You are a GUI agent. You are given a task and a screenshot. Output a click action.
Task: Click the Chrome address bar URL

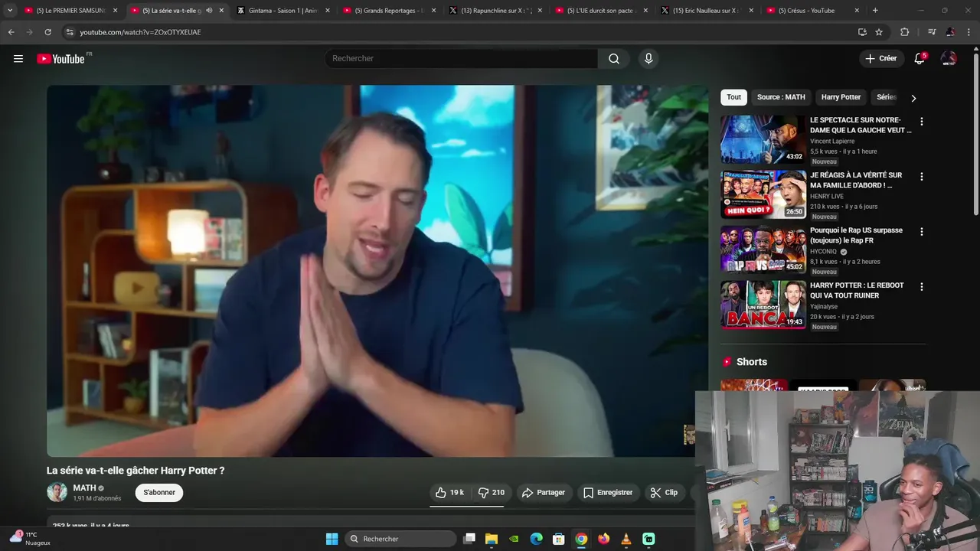click(140, 32)
